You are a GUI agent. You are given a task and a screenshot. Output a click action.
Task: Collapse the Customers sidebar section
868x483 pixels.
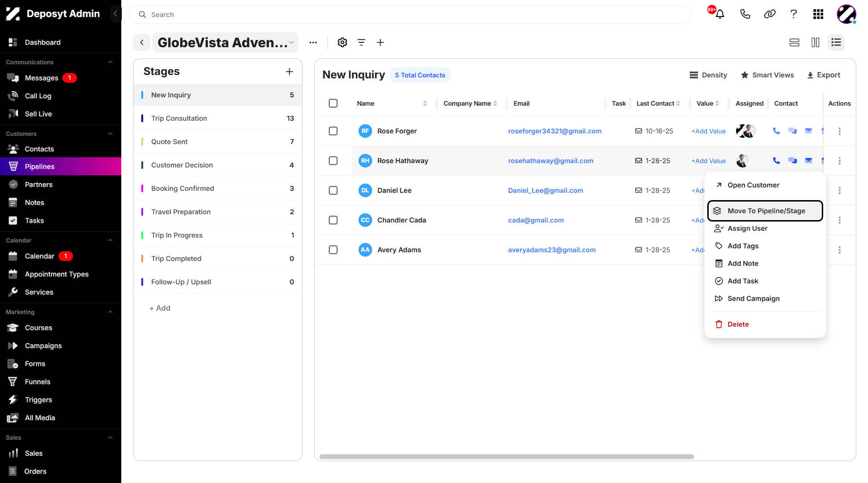coord(110,134)
